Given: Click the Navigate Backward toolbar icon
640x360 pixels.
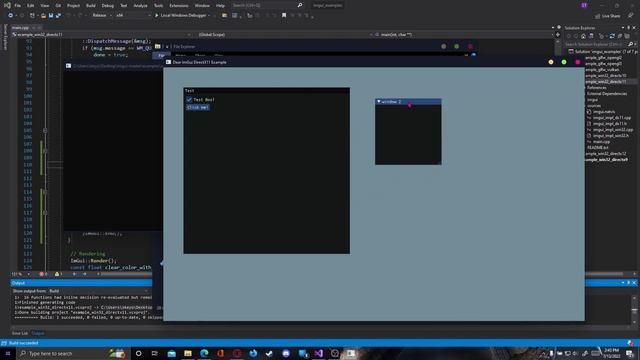Looking at the screenshot, I should [10, 16].
